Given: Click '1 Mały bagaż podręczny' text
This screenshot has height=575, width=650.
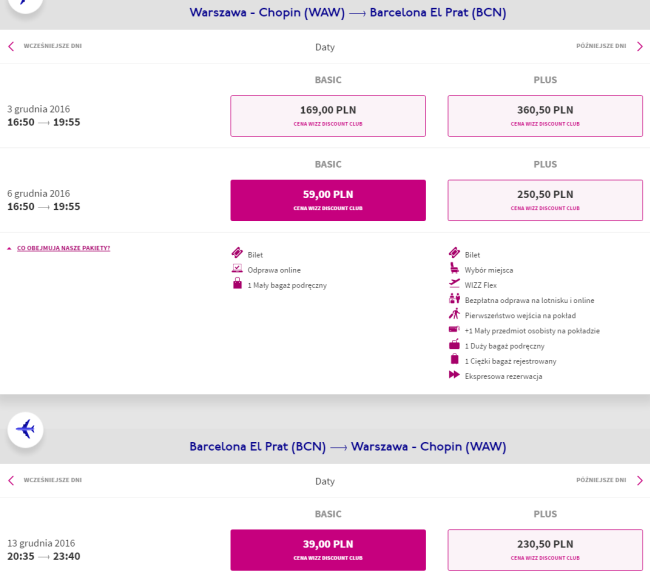Looking at the screenshot, I should click(287, 285).
